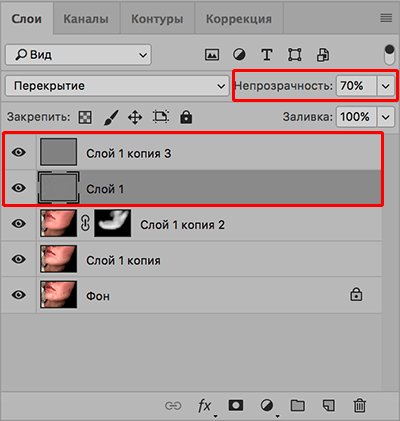Lock all padlock icon
400x421 pixels.
pyautogui.click(x=186, y=117)
